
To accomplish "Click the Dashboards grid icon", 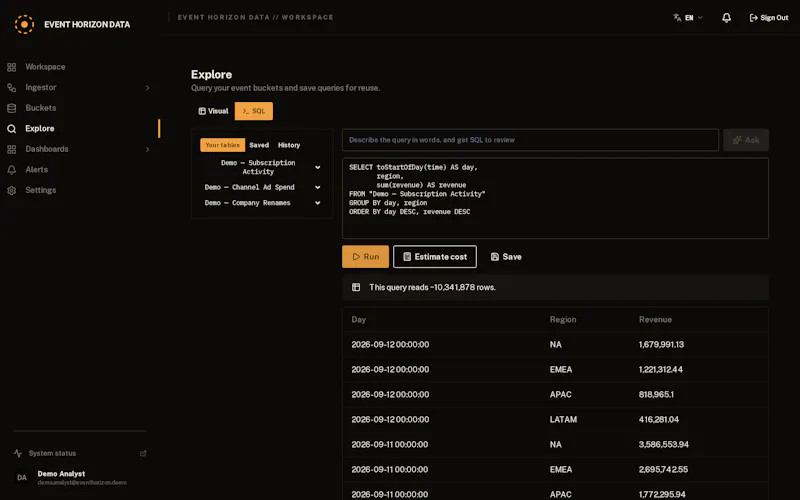I will 12,149.
